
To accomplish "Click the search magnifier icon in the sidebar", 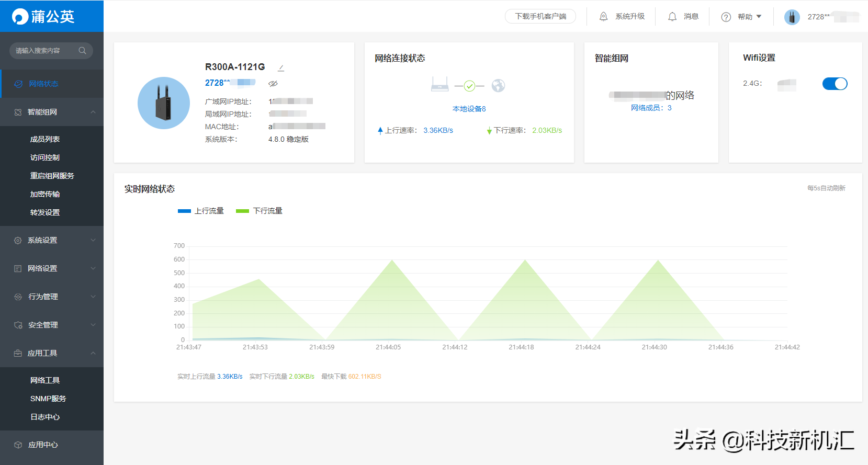I will click(x=82, y=51).
